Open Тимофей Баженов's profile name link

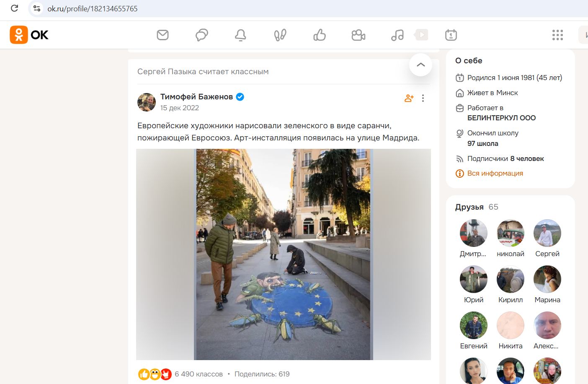196,97
